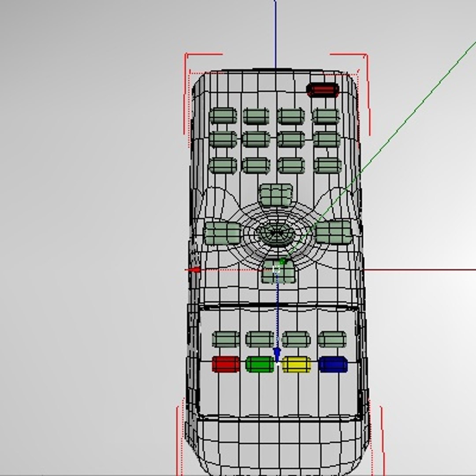Select the right D-pad button
Image resolution: width=476 pixels, height=476 pixels.
[334, 232]
